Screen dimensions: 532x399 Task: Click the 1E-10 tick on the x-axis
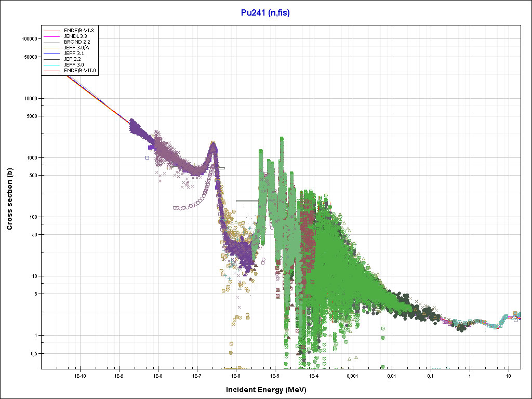click(79, 375)
